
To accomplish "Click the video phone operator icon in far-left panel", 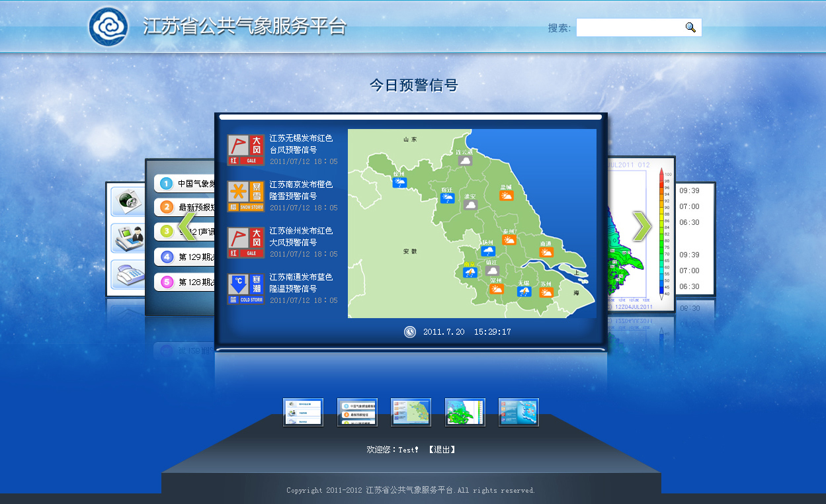I will (x=128, y=238).
